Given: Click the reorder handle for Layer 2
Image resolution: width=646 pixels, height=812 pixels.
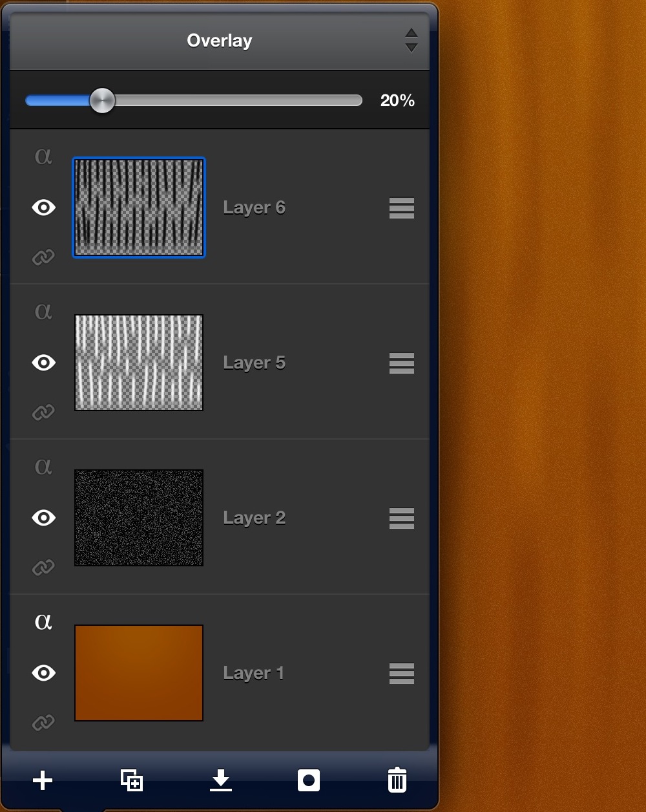Looking at the screenshot, I should tap(402, 518).
